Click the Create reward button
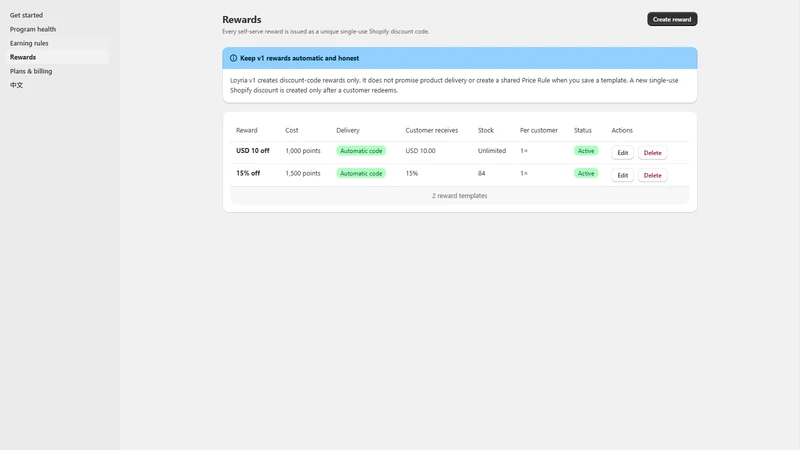The image size is (800, 450). (672, 19)
